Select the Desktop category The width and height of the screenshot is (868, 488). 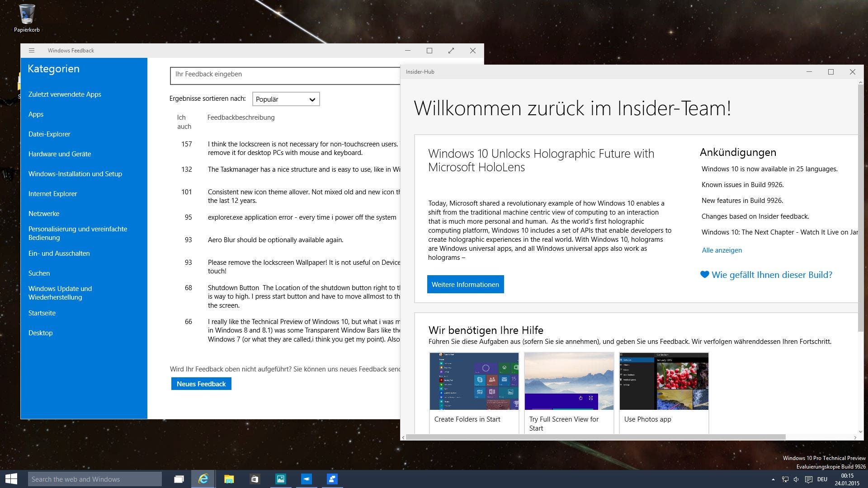(40, 333)
